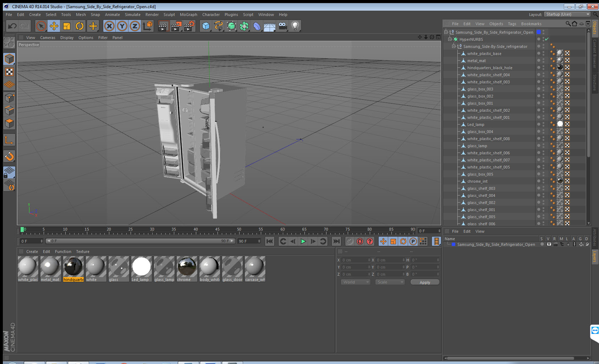Open the Simulate menu
Screen dimensions: 599x364
(132, 15)
